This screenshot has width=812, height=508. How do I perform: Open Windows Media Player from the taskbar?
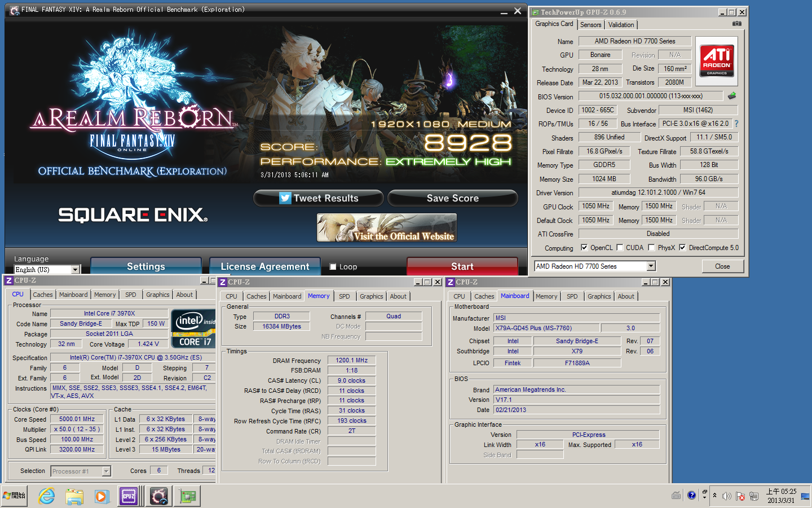[101, 496]
